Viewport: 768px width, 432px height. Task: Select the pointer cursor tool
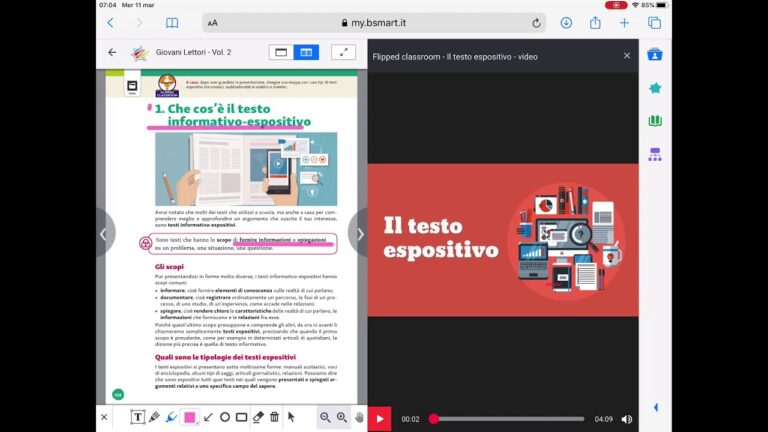tap(291, 417)
